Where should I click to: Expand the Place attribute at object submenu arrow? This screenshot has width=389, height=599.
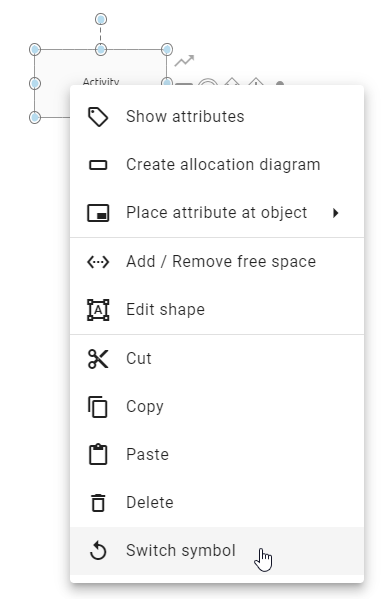pos(336,213)
